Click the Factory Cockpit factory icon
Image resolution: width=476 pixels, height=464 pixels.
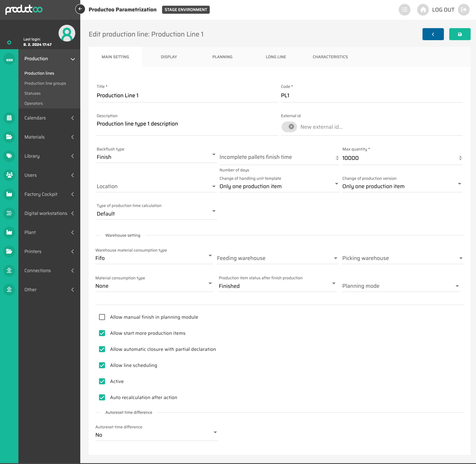pyautogui.click(x=9, y=194)
